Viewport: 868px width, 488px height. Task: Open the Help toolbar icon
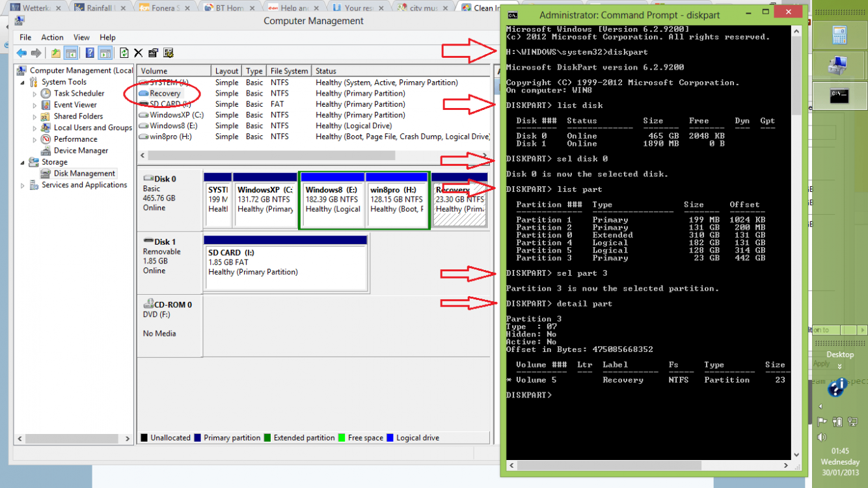pyautogui.click(x=90, y=53)
